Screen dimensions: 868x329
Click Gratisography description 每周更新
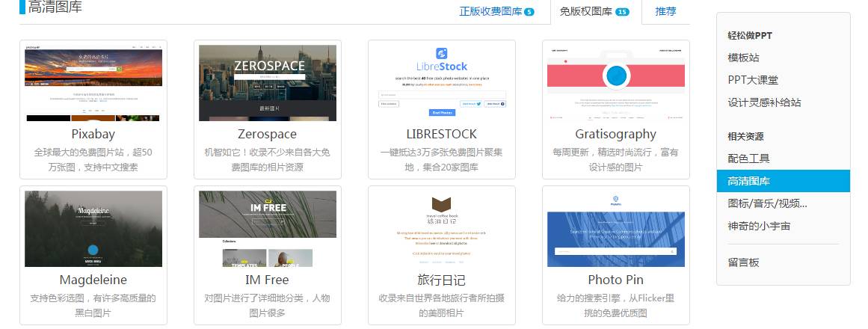[615, 159]
